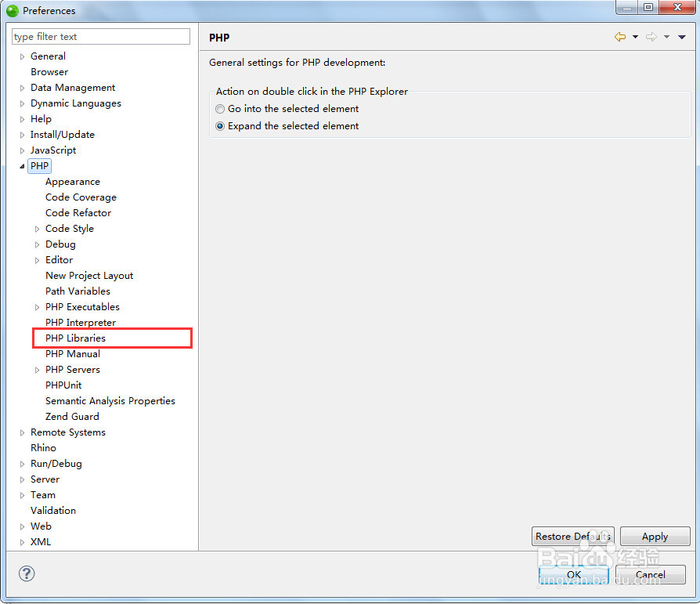Click the back navigation arrow icon
The image size is (700, 604).
click(x=620, y=37)
